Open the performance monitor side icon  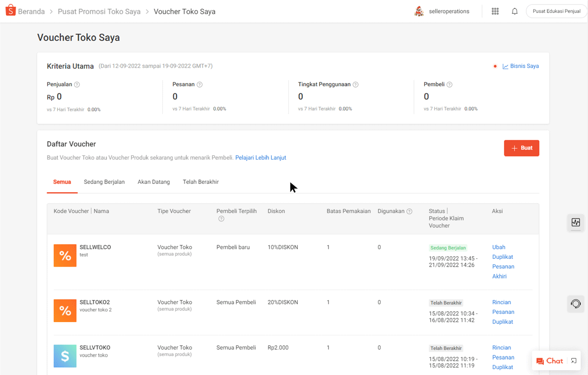click(576, 223)
